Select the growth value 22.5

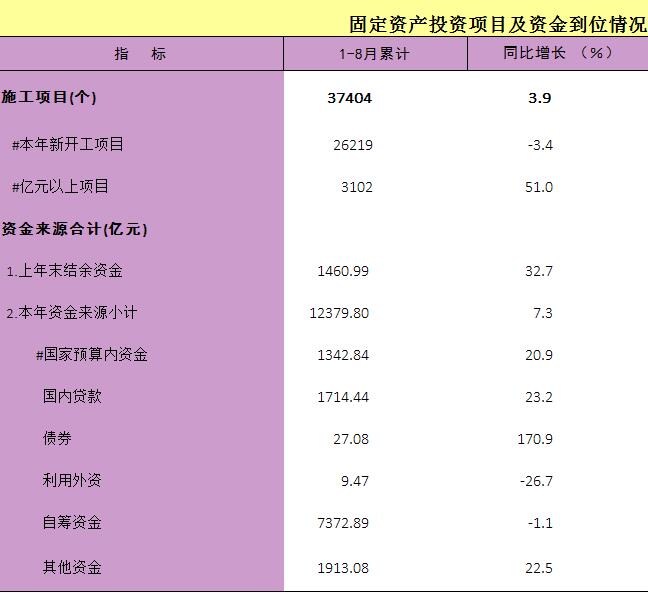[x=539, y=568]
